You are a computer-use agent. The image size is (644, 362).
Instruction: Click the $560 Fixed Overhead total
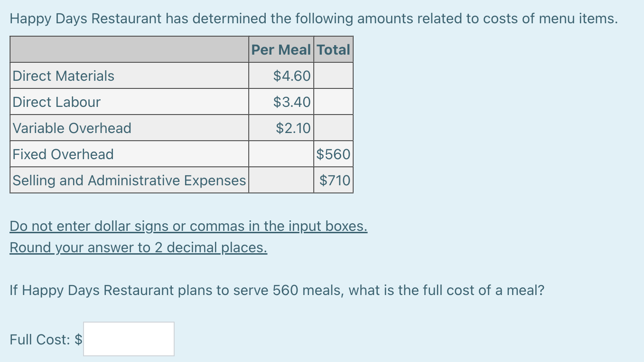(x=333, y=154)
